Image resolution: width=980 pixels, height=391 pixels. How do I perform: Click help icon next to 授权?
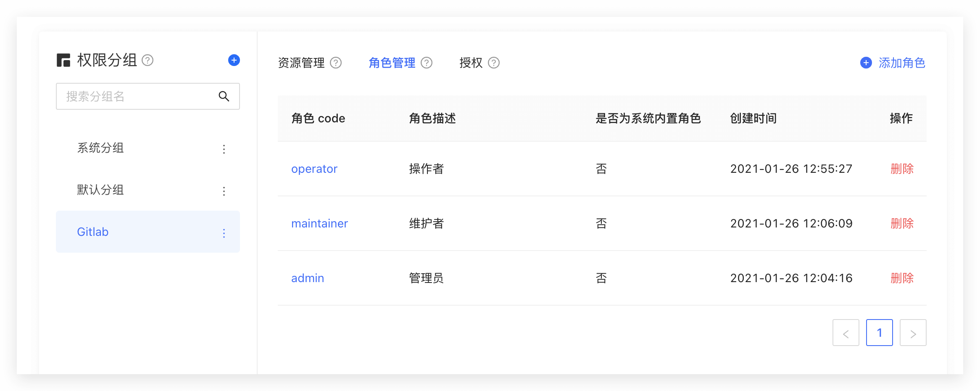point(494,63)
